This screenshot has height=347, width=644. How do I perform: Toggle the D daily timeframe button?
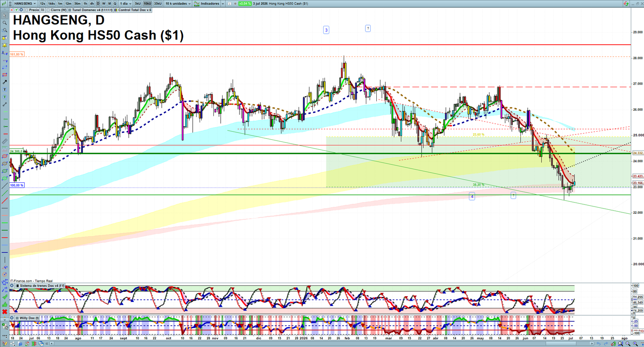(x=98, y=4)
